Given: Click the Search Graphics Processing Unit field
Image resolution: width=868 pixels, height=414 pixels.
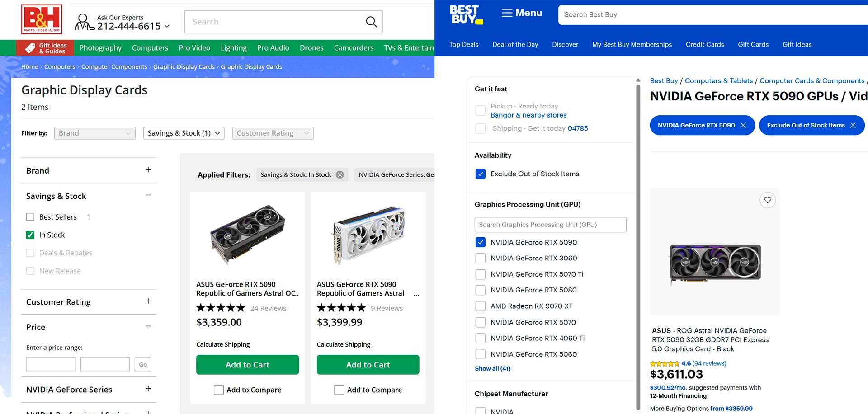Looking at the screenshot, I should pos(550,225).
